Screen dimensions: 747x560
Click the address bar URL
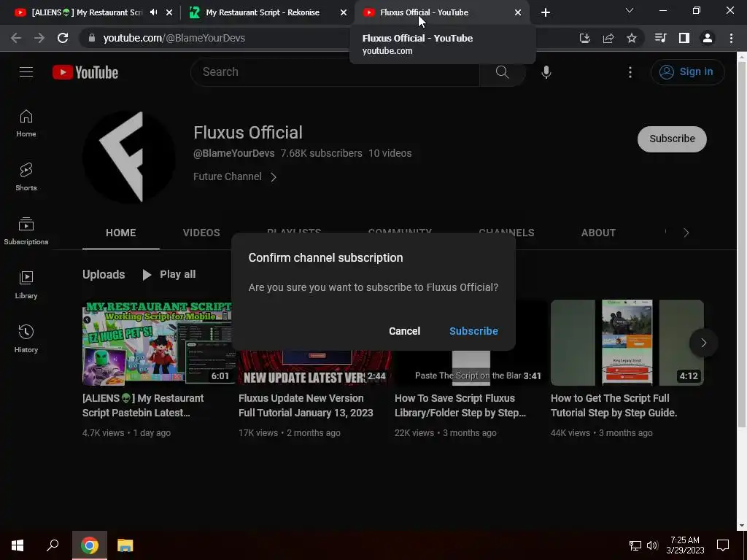[174, 38]
